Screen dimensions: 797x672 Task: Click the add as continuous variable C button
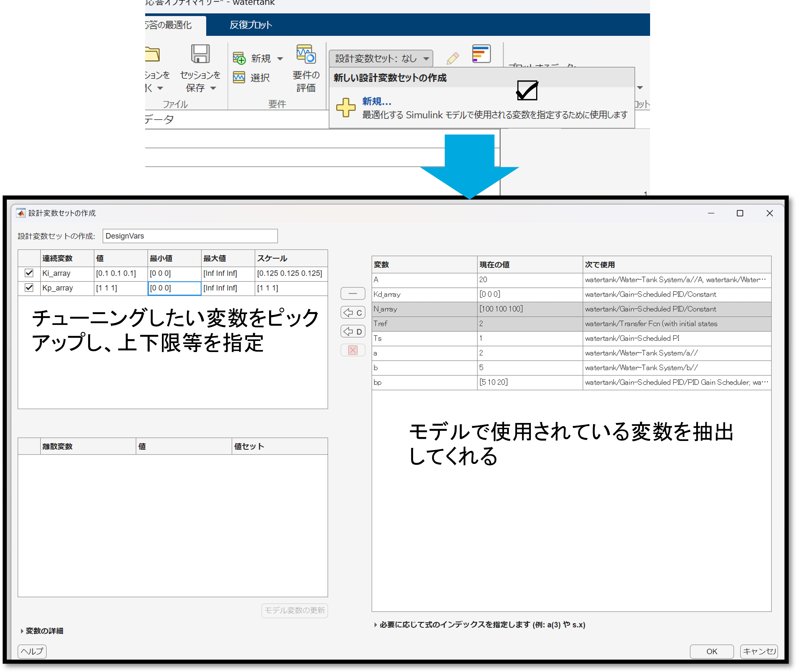353,313
